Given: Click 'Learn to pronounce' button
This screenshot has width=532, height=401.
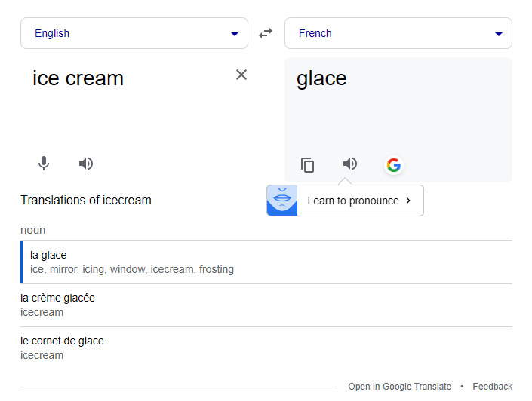Looking at the screenshot, I should (353, 200).
